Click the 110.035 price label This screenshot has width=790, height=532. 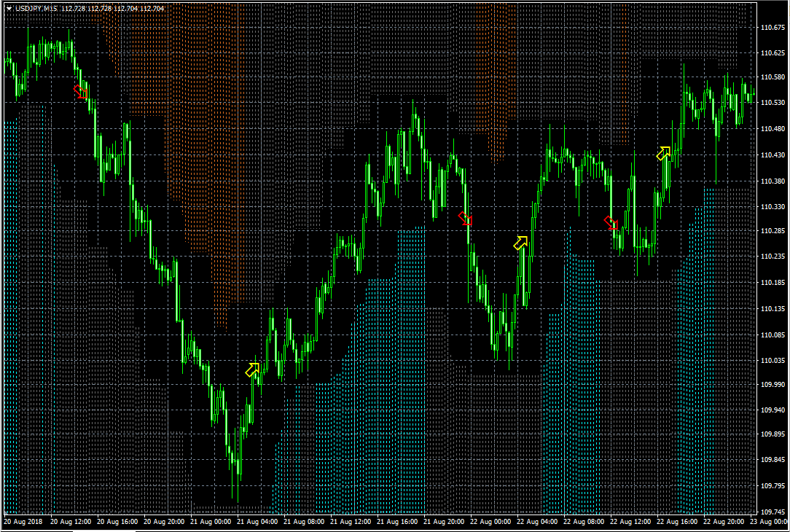coord(773,360)
